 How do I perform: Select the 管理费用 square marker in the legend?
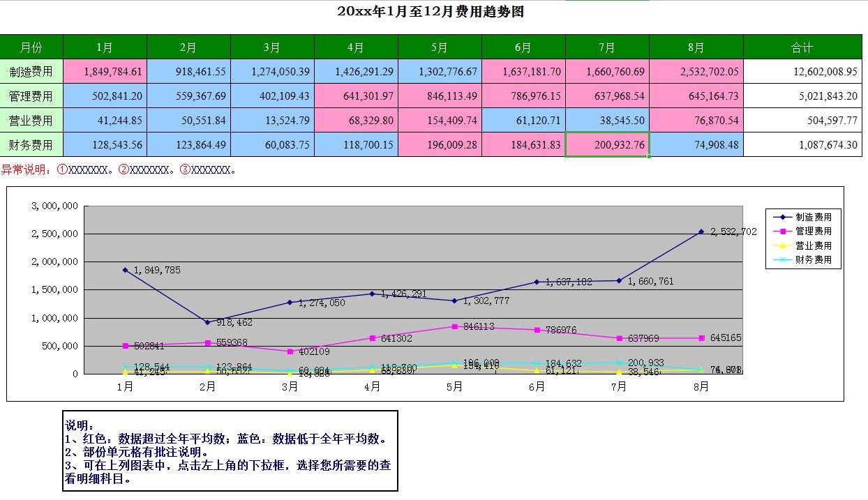(x=783, y=231)
